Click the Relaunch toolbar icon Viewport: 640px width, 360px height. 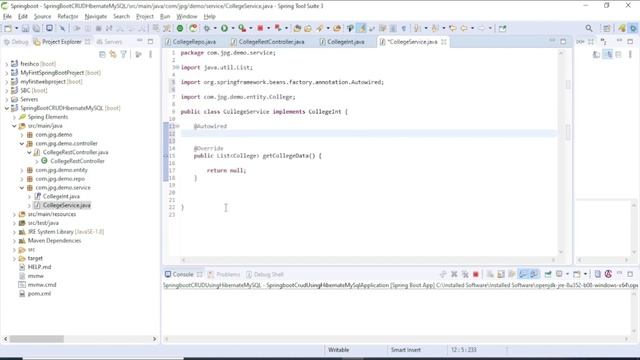click(193, 28)
